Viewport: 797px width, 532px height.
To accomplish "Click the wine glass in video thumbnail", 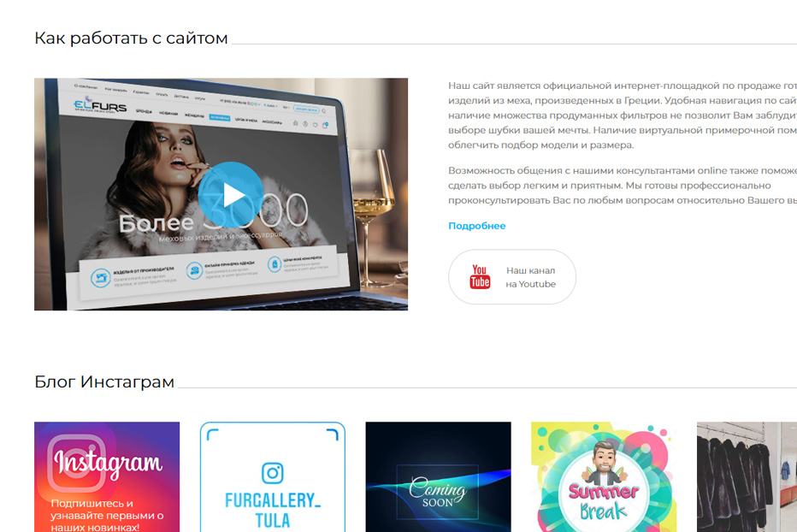I will tap(374, 215).
